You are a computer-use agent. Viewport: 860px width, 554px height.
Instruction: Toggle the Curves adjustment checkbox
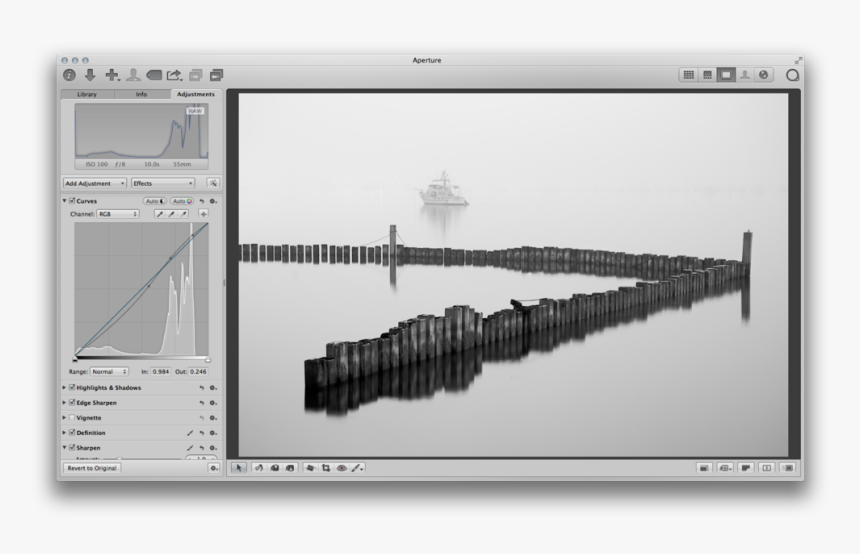point(72,201)
